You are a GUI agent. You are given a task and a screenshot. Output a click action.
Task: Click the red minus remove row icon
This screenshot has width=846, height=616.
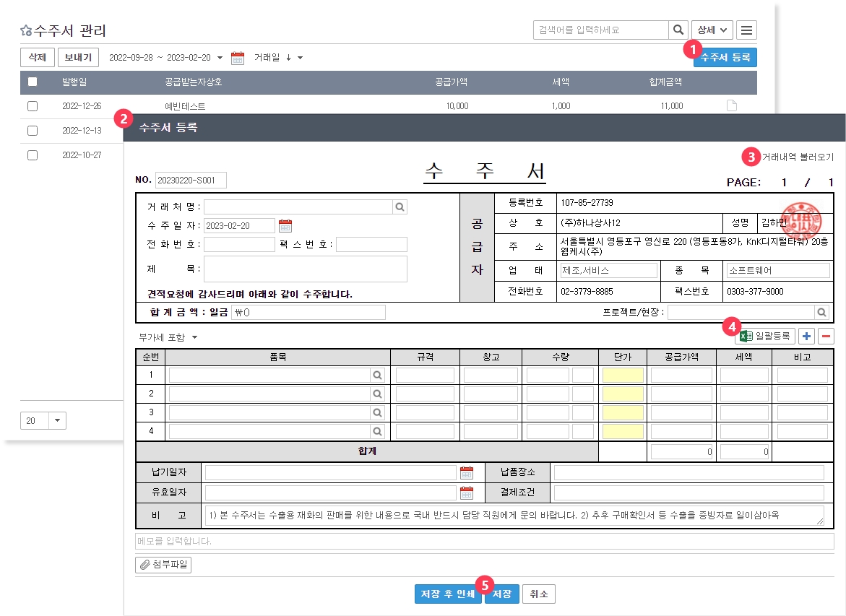(x=826, y=337)
